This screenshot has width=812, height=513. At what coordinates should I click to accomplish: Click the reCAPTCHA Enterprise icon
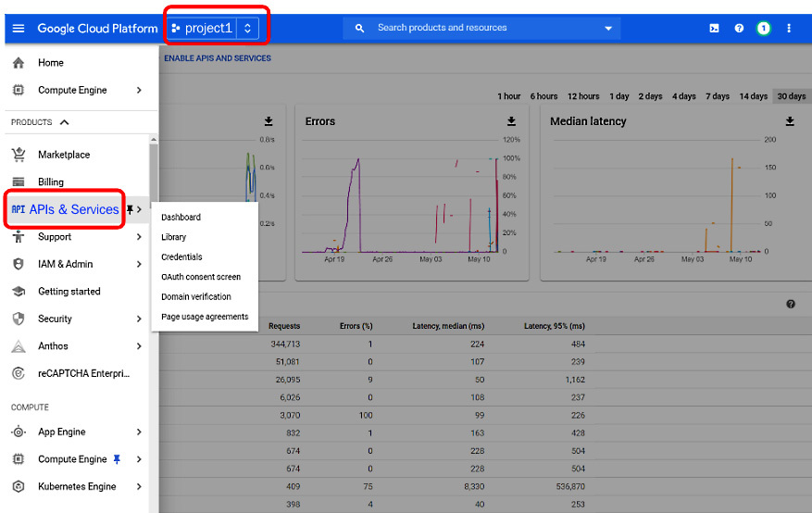pos(19,373)
